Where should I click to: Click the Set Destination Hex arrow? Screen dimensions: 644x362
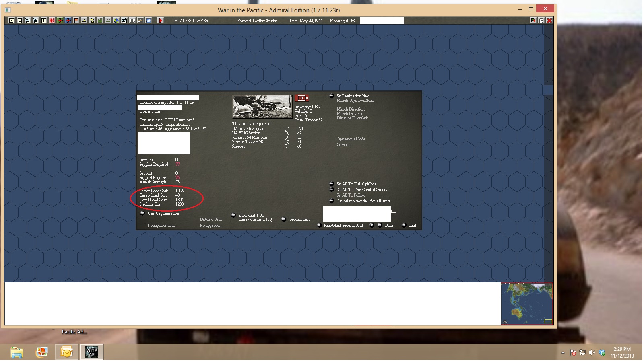coord(332,96)
